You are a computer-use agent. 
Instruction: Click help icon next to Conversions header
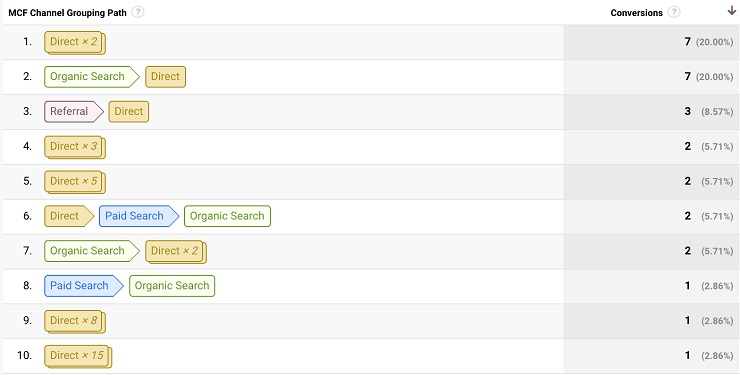(674, 12)
